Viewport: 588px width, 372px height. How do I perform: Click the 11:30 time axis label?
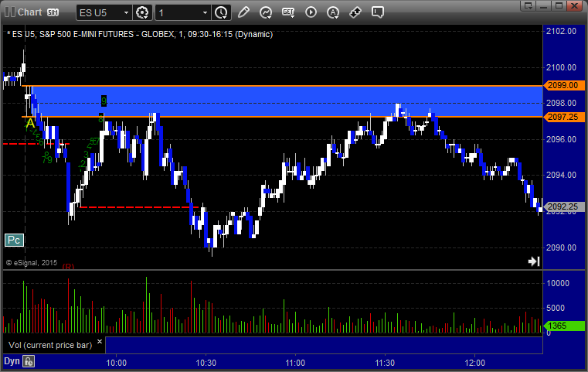(385, 363)
